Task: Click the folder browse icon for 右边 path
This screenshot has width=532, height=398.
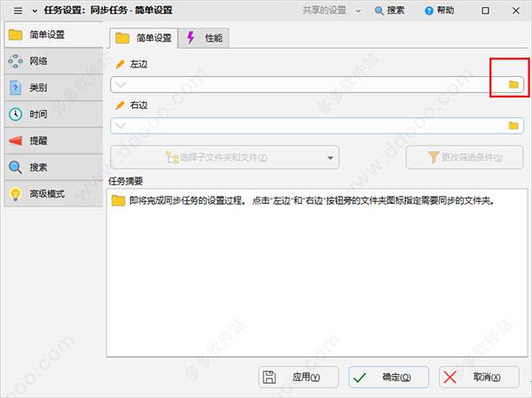Action: point(512,126)
